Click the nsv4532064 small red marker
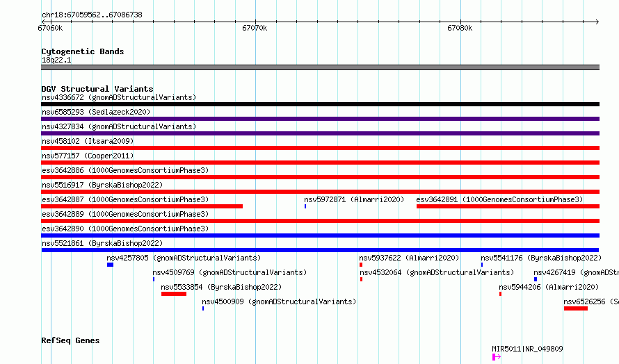Screen dimensions: 619x364 [x=361, y=279]
